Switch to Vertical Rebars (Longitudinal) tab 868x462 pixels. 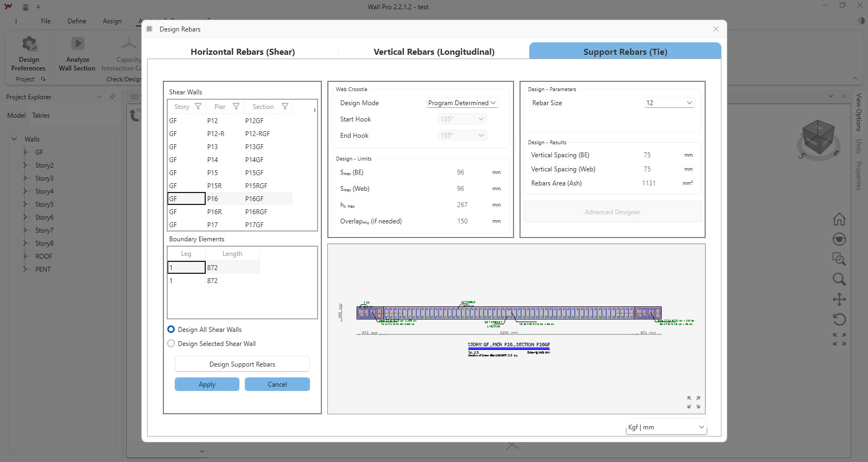coord(434,52)
